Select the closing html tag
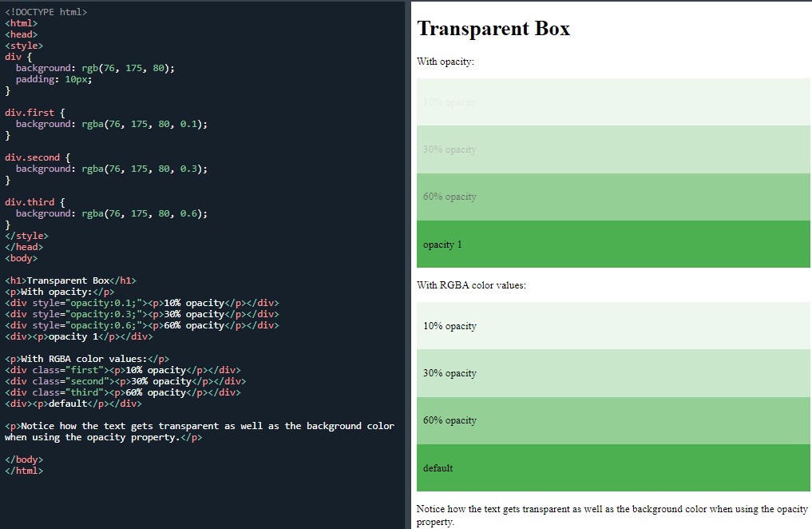The width and height of the screenshot is (812, 529). click(x=24, y=470)
